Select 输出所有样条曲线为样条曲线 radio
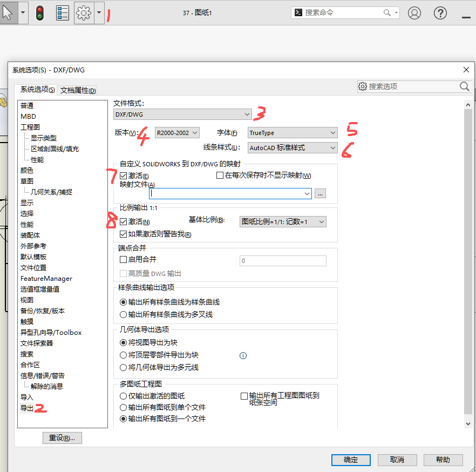The height and width of the screenshot is (472, 476). (x=123, y=302)
